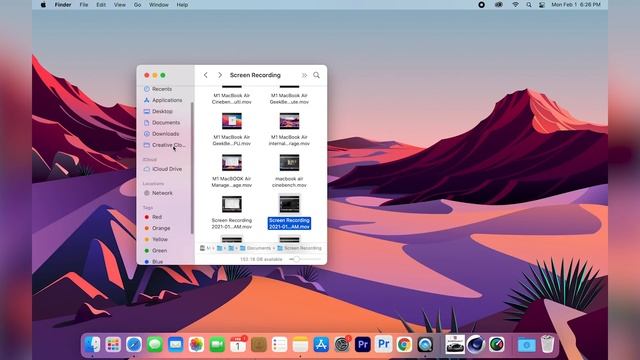The height and width of the screenshot is (360, 640).
Task: Open the Apple menu
Action: 43,5
